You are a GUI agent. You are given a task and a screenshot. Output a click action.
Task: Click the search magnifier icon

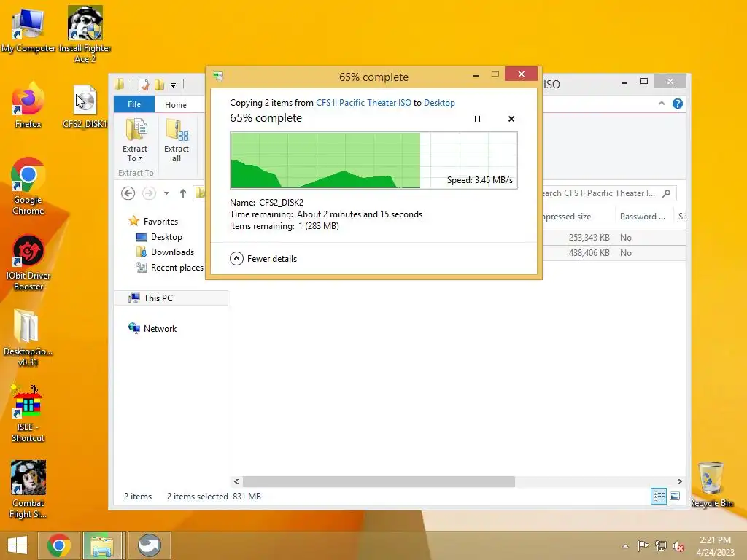[x=667, y=192]
